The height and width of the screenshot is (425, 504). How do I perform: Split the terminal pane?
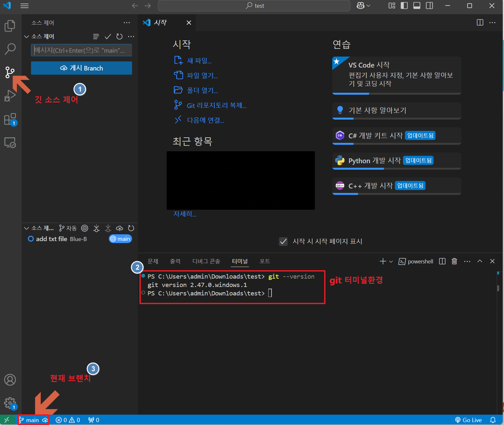442,261
